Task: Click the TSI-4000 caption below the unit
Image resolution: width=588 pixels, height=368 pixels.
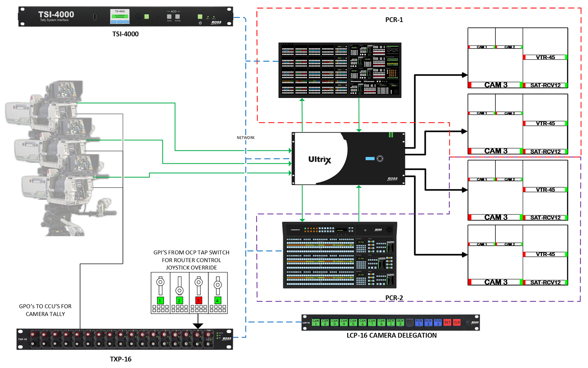Action: [x=125, y=34]
